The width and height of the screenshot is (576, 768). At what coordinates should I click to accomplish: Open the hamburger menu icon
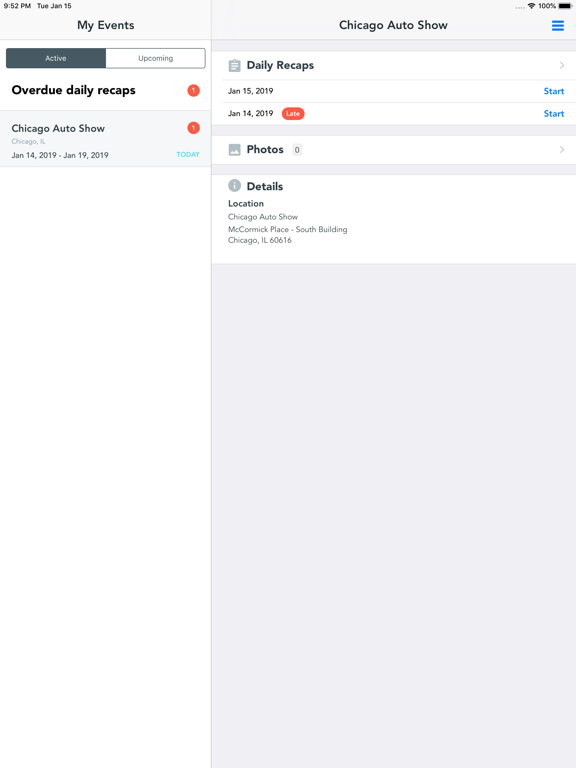[557, 25]
